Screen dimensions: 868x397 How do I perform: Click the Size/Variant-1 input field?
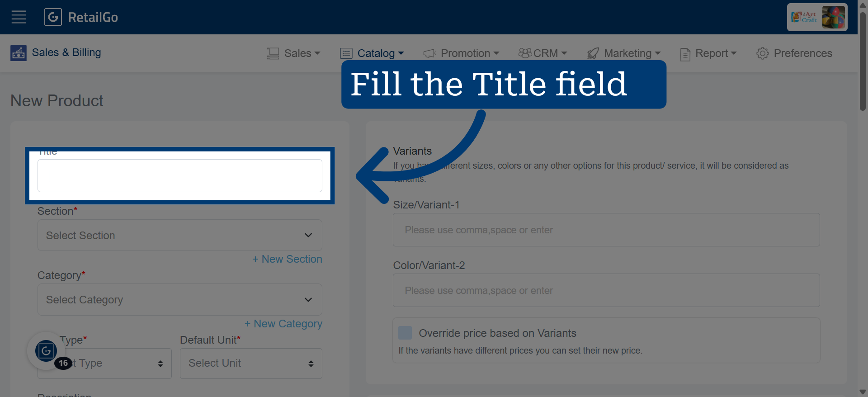[606, 230]
